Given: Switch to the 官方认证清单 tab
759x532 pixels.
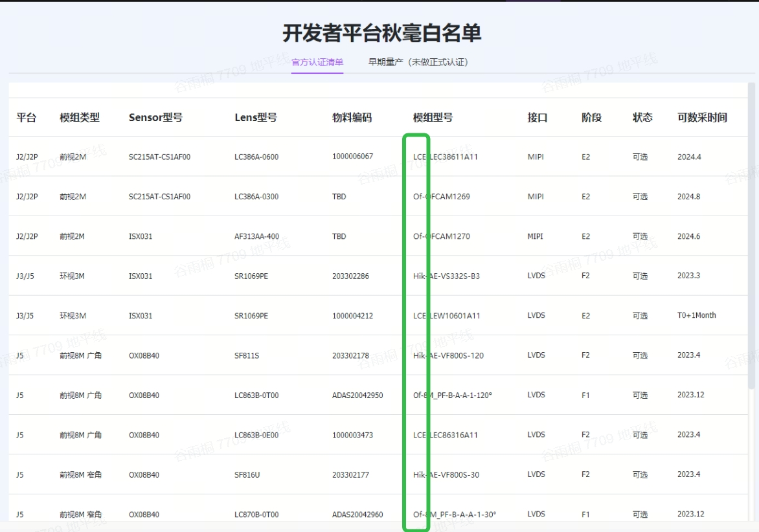Looking at the screenshot, I should point(317,62).
